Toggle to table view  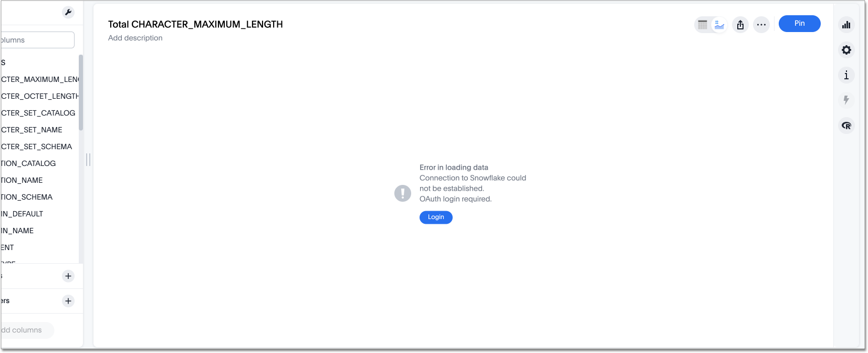[x=703, y=24]
